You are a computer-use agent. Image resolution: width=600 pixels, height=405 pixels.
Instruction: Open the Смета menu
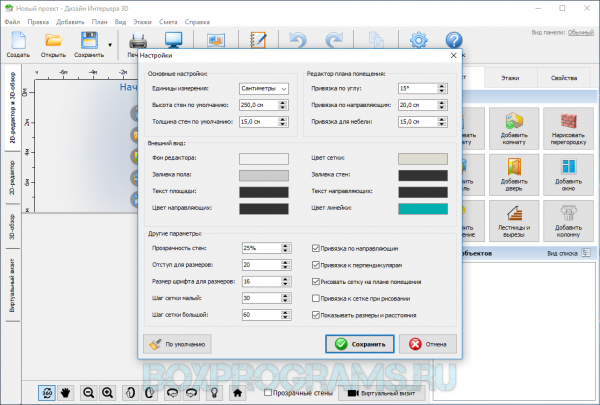click(x=168, y=22)
